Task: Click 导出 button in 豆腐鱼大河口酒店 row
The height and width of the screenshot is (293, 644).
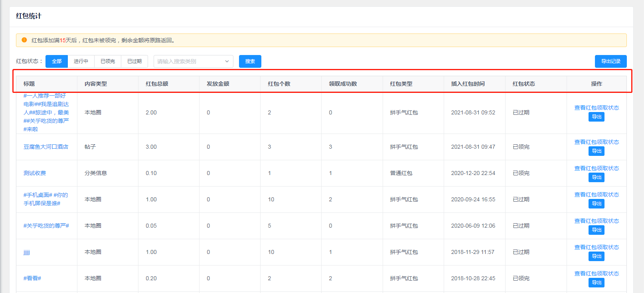Action: click(597, 151)
